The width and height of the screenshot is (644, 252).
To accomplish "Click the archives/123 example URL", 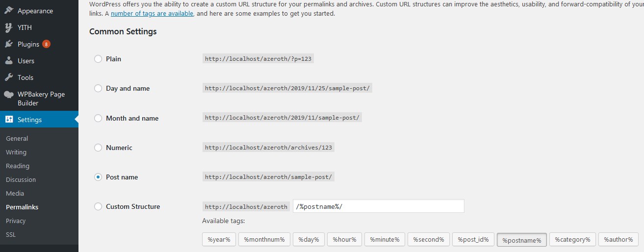I will [x=269, y=148].
